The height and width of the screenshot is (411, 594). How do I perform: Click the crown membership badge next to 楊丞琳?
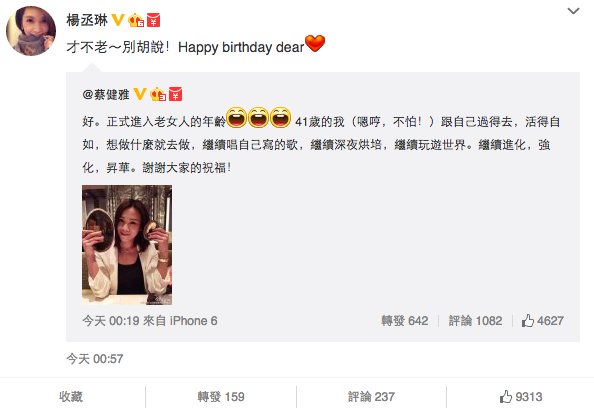click(136, 20)
